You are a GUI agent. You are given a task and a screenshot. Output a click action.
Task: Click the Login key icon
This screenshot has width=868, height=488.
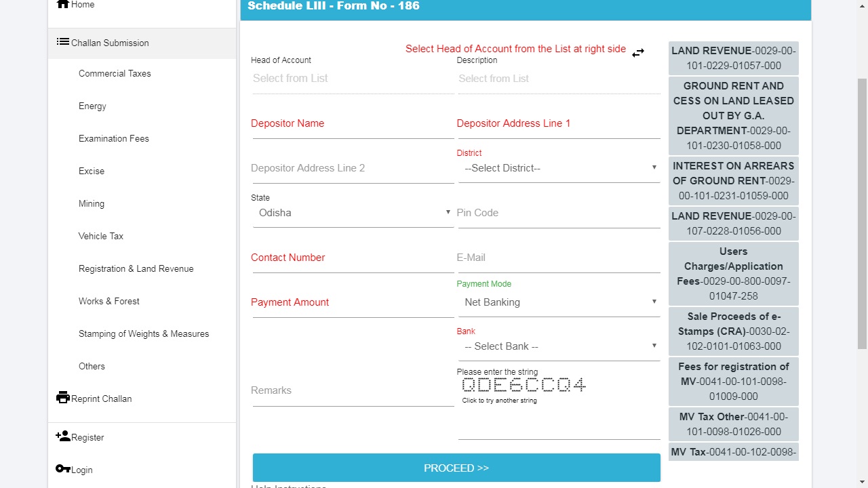click(63, 469)
